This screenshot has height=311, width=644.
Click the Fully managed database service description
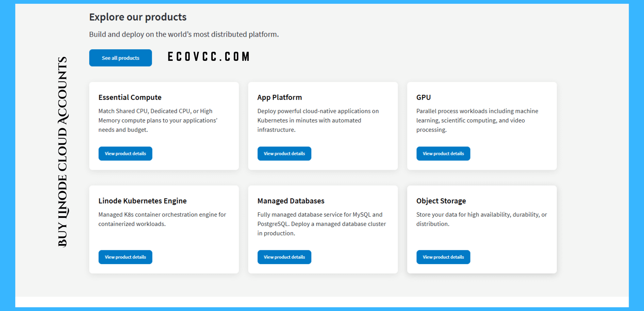[x=321, y=224]
